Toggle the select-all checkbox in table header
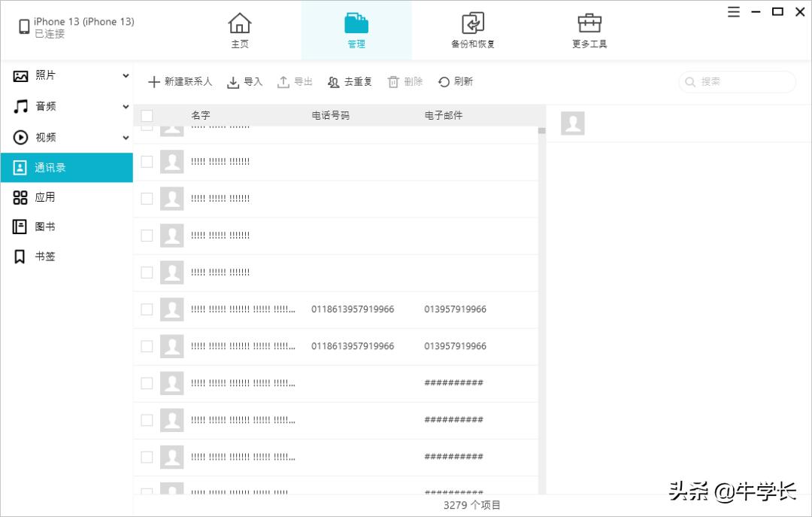The image size is (812, 517). click(x=147, y=116)
